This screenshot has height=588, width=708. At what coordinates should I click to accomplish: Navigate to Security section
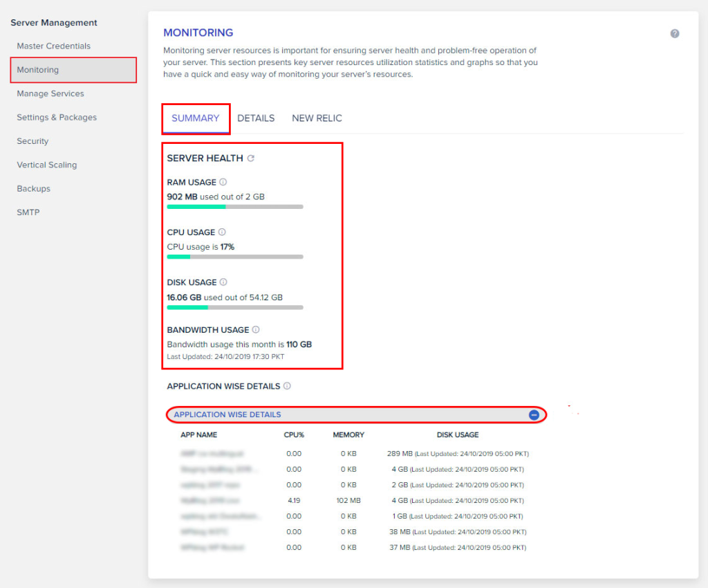pyautogui.click(x=32, y=141)
